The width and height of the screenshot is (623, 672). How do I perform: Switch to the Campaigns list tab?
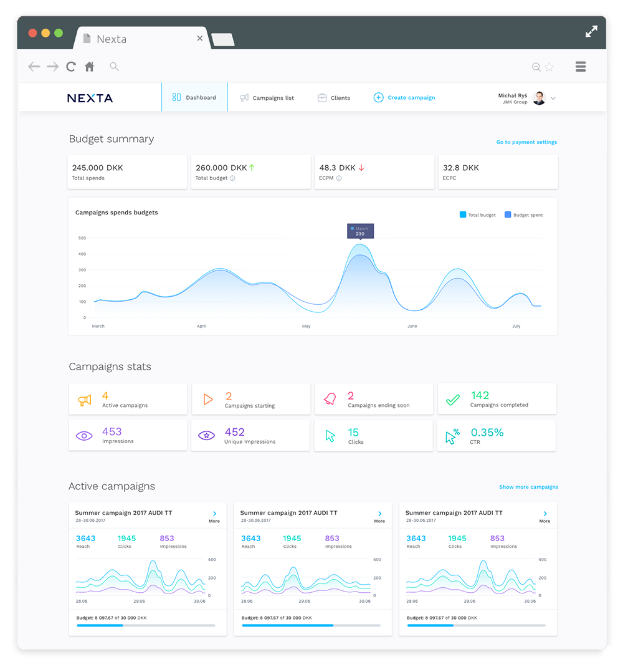click(x=267, y=98)
